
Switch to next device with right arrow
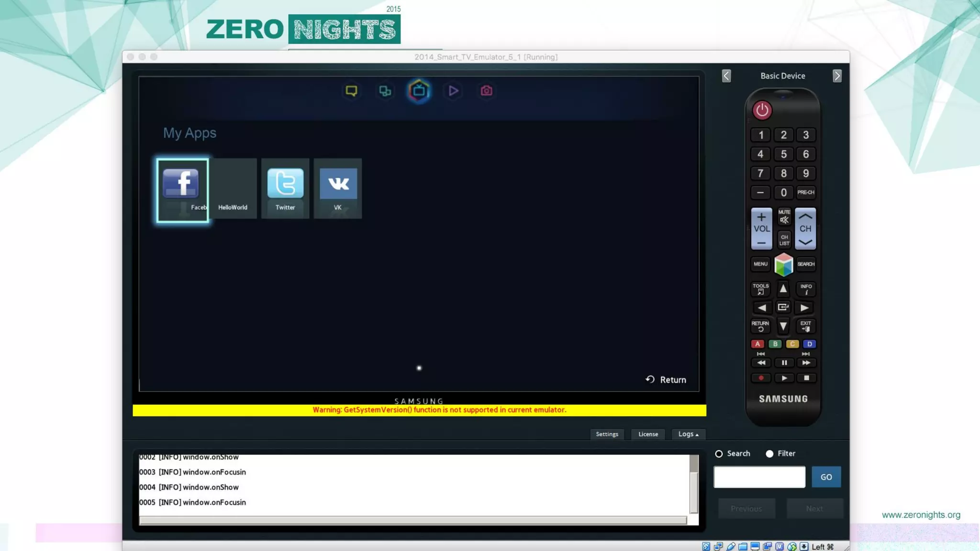[837, 76]
